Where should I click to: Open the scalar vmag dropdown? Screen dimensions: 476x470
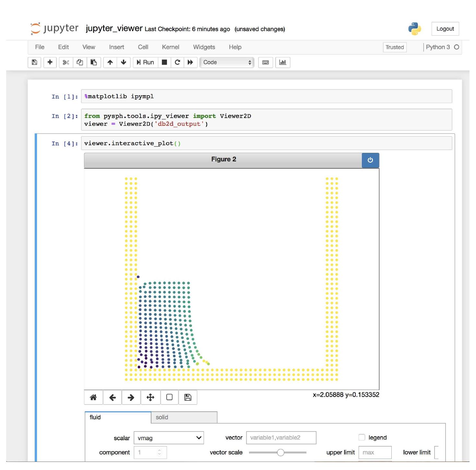tap(169, 438)
